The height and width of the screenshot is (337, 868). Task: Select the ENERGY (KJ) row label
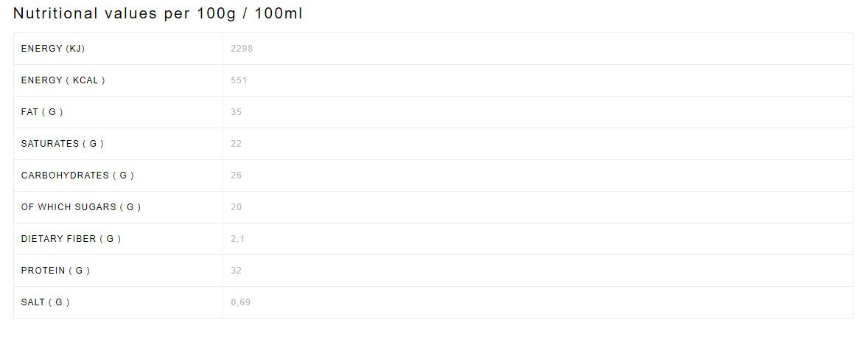pos(53,49)
